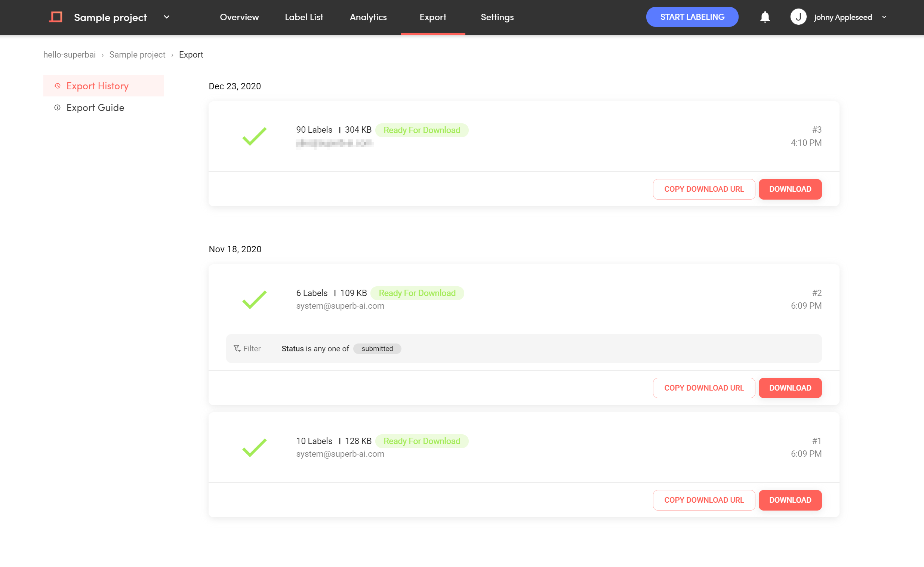
Task: Click the Dec 23, 2020 date heading
Action: pyautogui.click(x=235, y=86)
